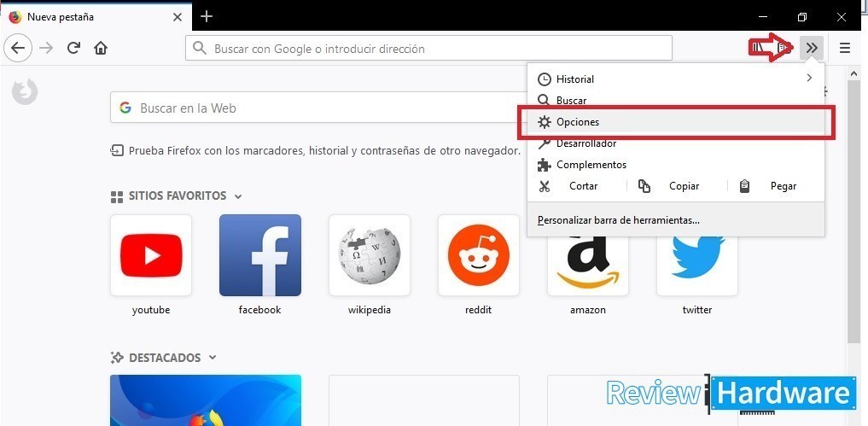Open the hamburger application menu

click(x=845, y=48)
